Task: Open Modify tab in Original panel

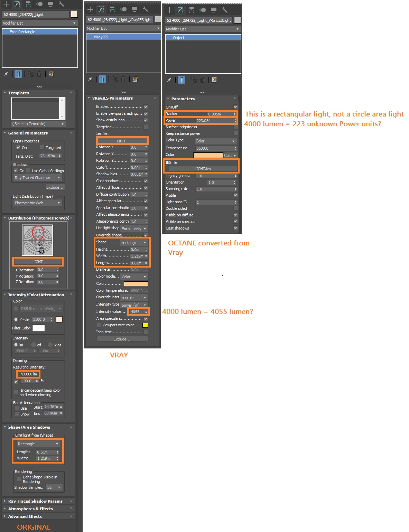Action: coord(17,4)
